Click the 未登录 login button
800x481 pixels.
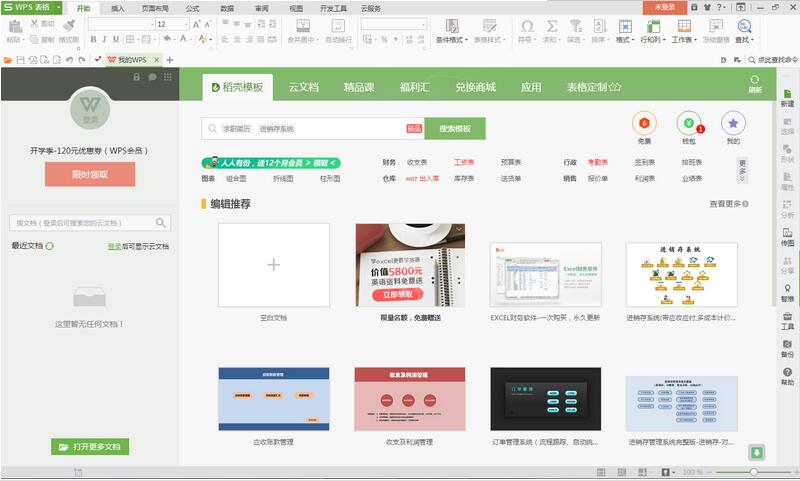click(664, 7)
